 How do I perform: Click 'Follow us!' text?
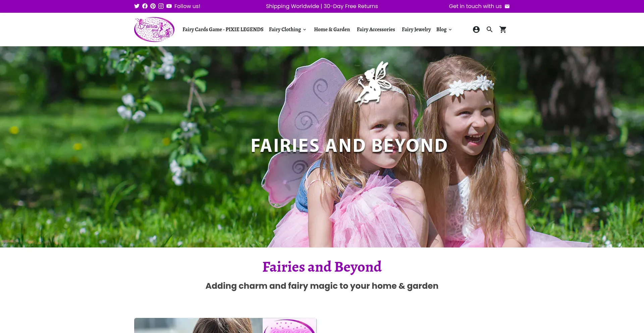tap(187, 6)
